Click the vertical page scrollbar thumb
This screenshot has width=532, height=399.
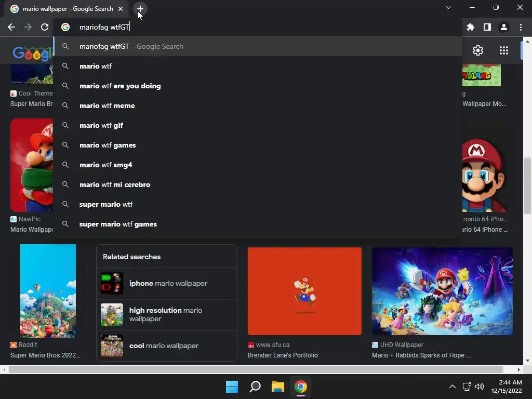pyautogui.click(x=527, y=186)
